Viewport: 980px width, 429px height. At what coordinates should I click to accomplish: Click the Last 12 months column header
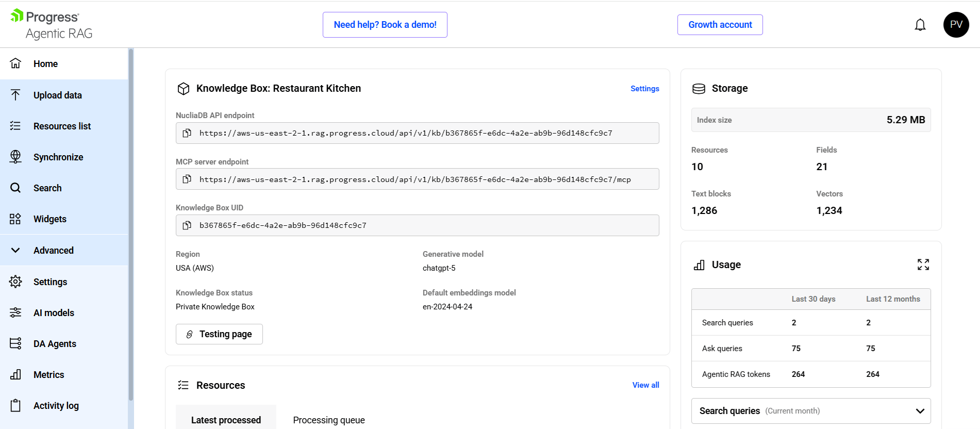pos(893,299)
